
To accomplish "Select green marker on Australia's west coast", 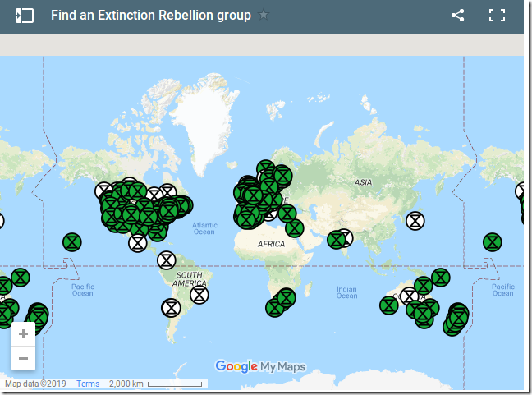I will (389, 305).
